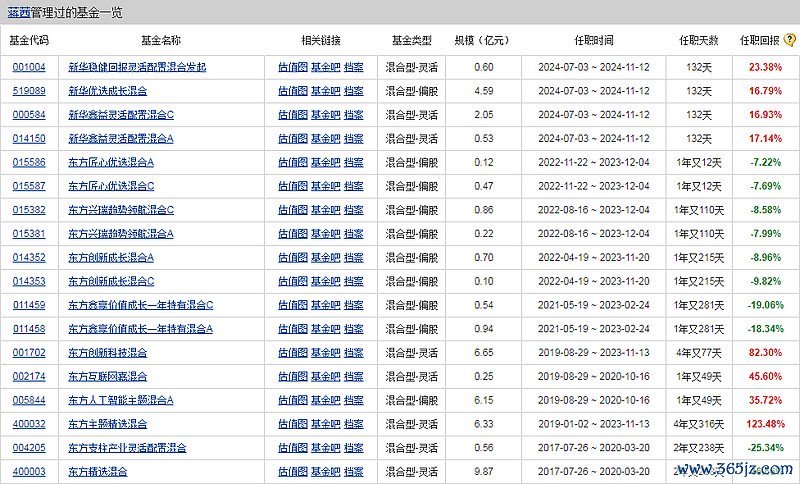
Task: Click the 任职时间 column header
Action: 594,40
